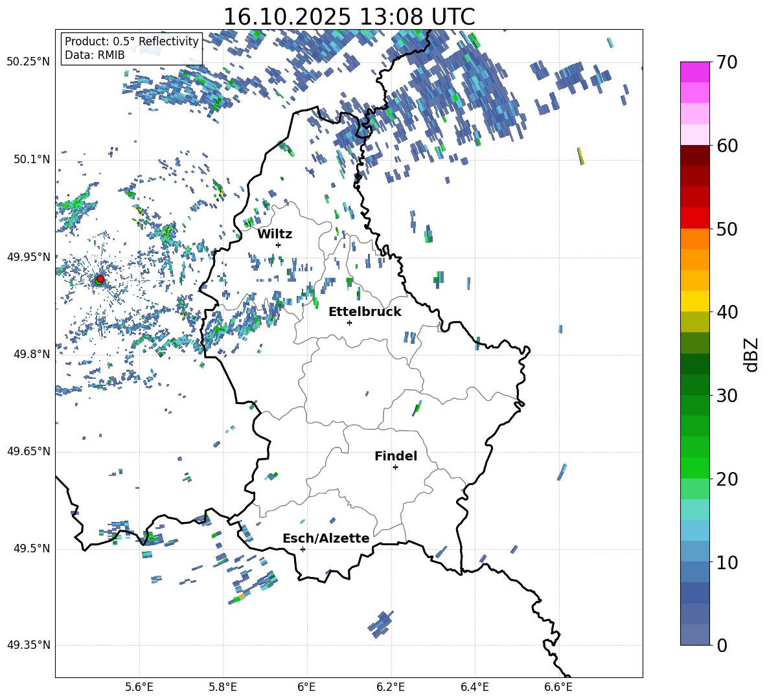The width and height of the screenshot is (767, 700).
Task: Click the 50 tick on colorbar
Action: tap(726, 229)
